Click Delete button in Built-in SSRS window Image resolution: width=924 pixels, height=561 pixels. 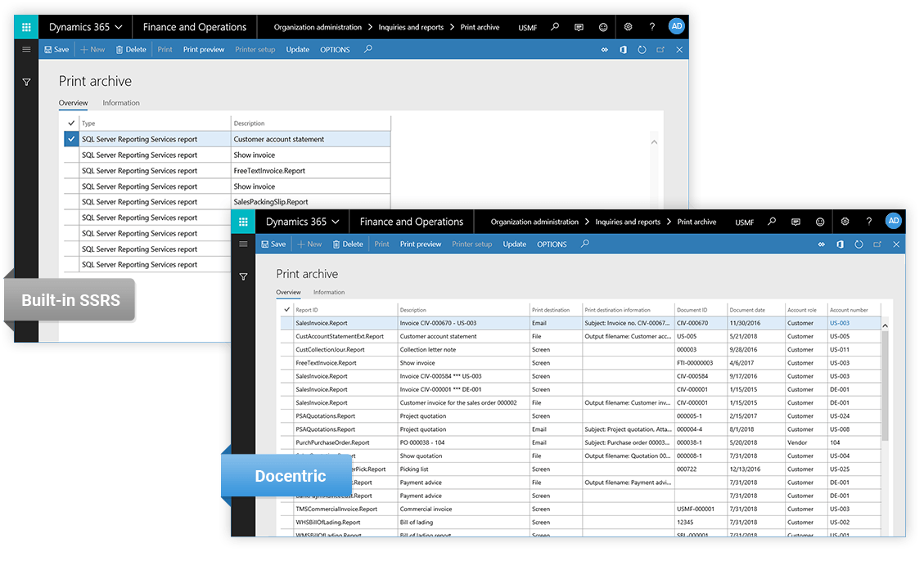coord(131,50)
